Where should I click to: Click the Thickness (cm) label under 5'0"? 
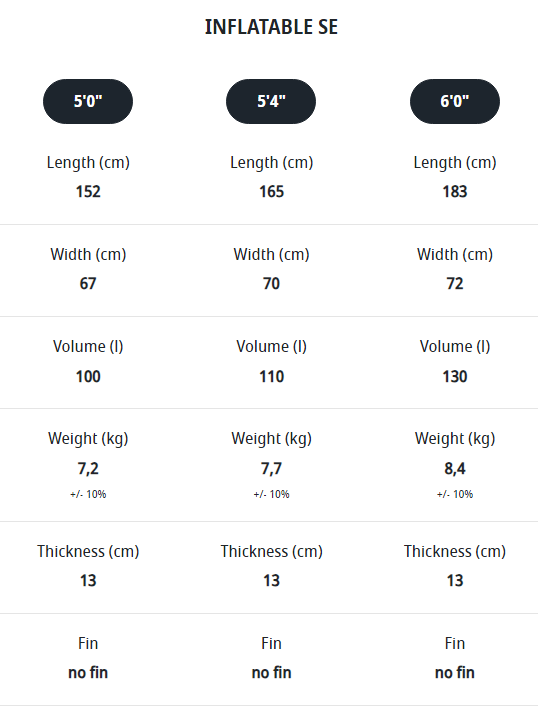(88, 551)
